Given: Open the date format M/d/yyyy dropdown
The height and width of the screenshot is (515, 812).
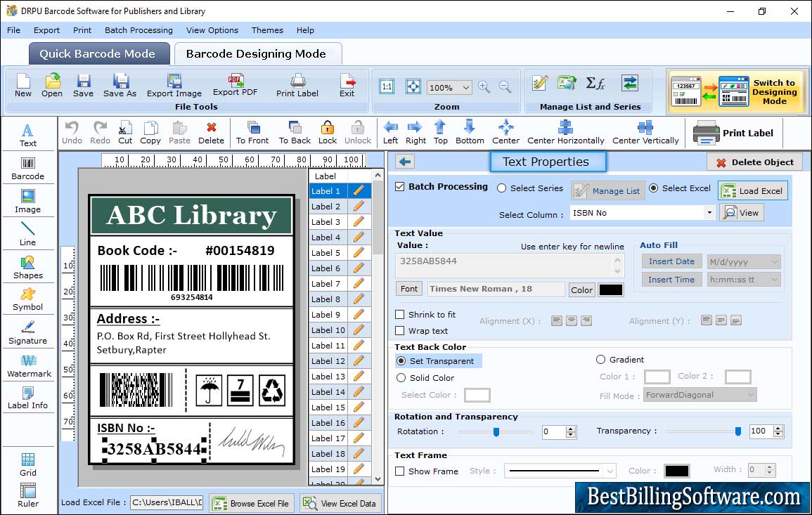Looking at the screenshot, I should coord(774,262).
